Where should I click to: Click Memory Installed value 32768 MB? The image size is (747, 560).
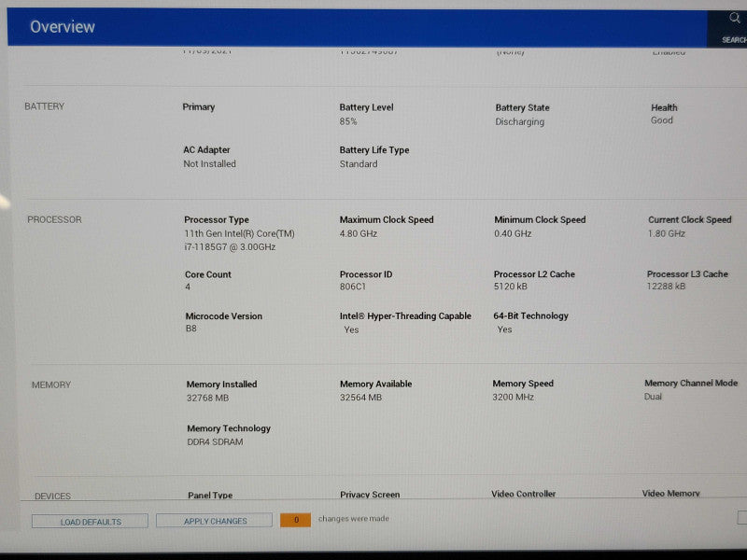tap(207, 399)
